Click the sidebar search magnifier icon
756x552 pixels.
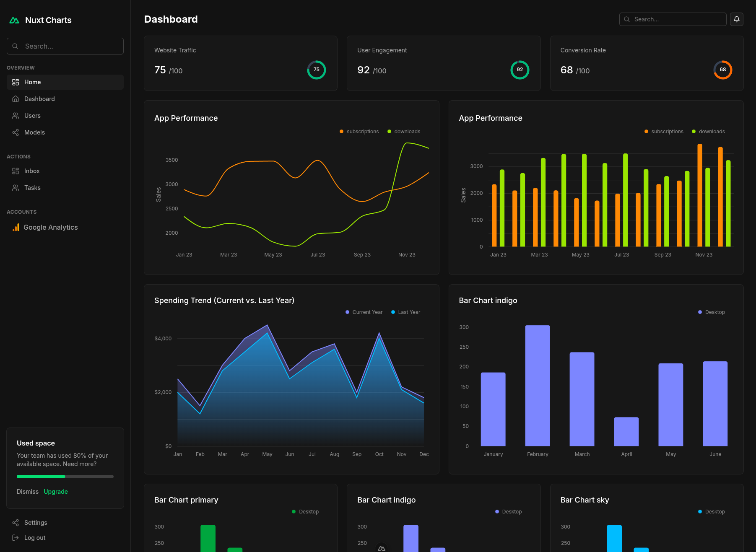15,46
